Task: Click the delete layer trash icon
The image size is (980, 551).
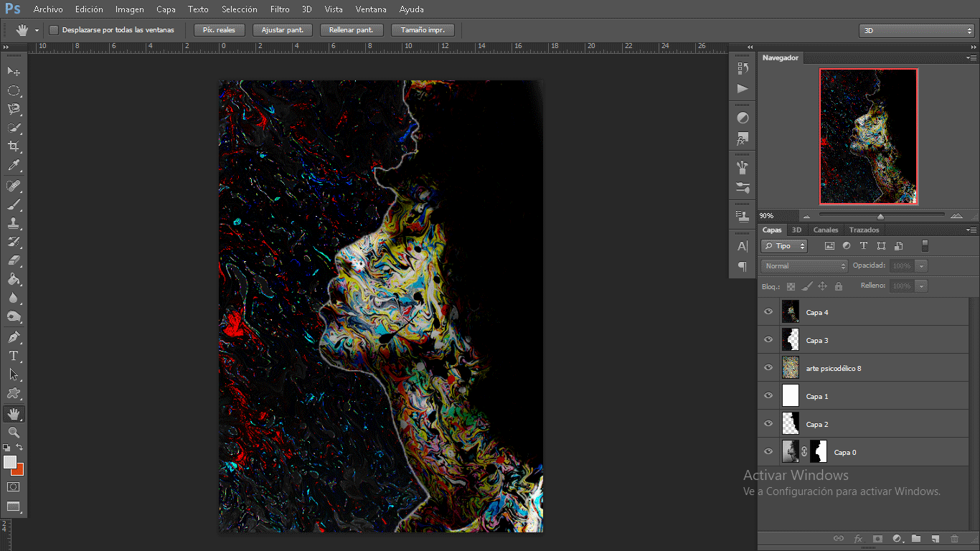Action: (x=954, y=538)
